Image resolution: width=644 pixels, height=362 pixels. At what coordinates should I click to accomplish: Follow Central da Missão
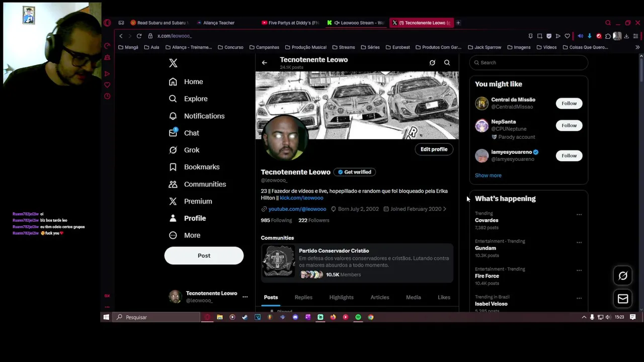(x=569, y=103)
